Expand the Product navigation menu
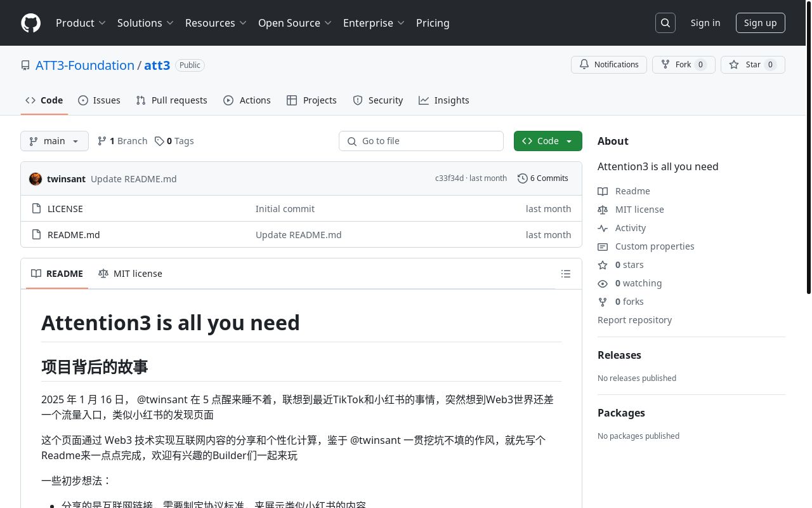Image resolution: width=812 pixels, height=508 pixels. [x=81, y=23]
